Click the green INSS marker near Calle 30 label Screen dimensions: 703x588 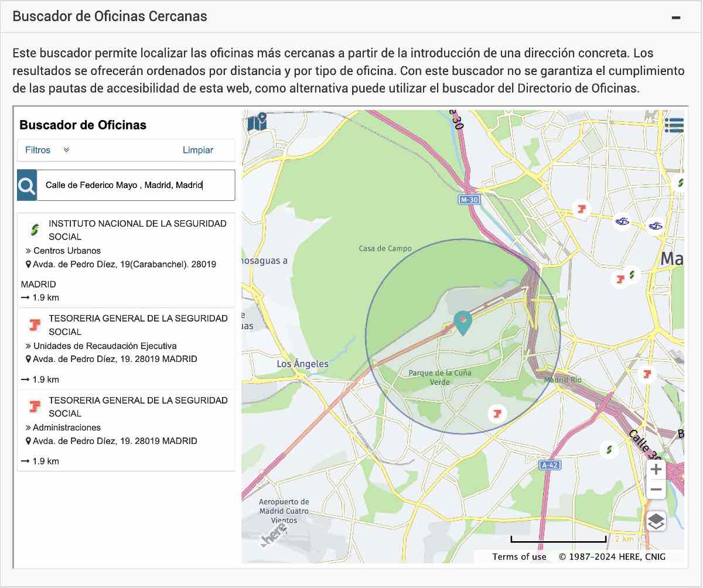(x=609, y=450)
